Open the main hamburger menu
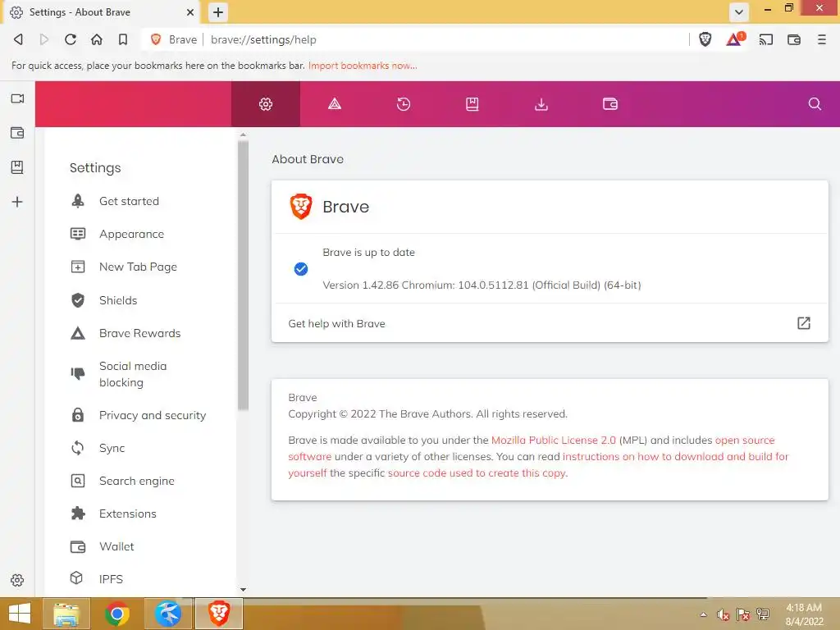Viewport: 840px width, 630px height. pos(821,39)
